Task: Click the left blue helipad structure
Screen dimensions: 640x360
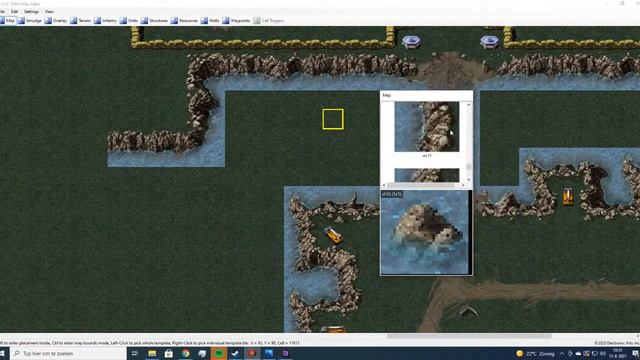Action: [411, 41]
